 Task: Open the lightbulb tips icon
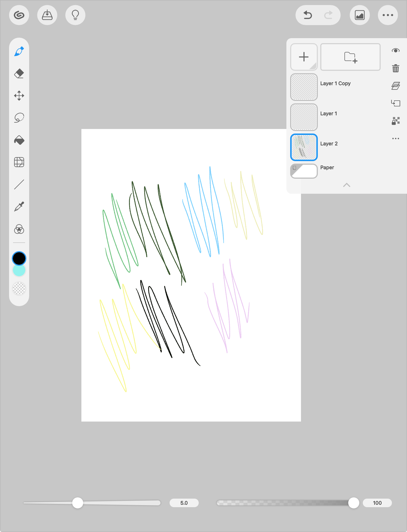click(x=75, y=15)
